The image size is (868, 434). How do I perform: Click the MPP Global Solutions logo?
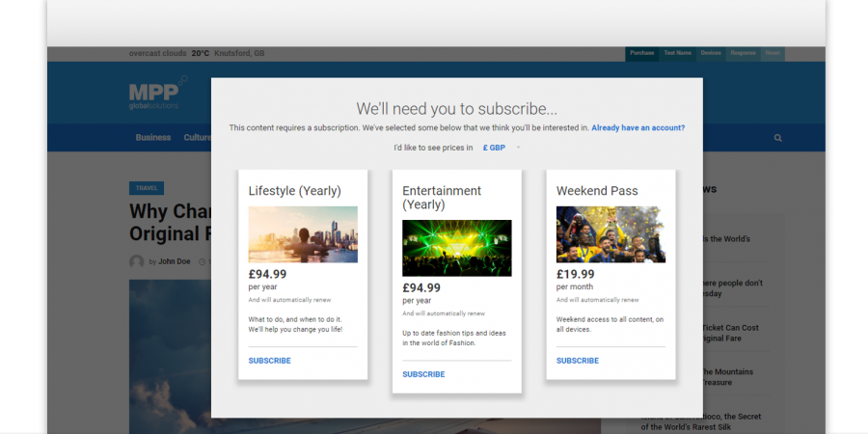click(154, 95)
